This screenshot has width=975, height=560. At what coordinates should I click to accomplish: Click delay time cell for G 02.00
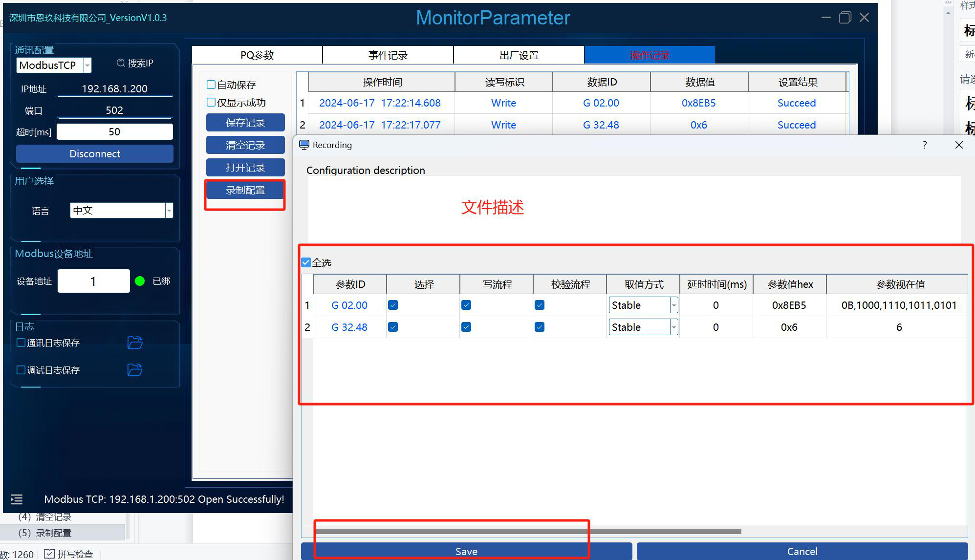pyautogui.click(x=716, y=305)
